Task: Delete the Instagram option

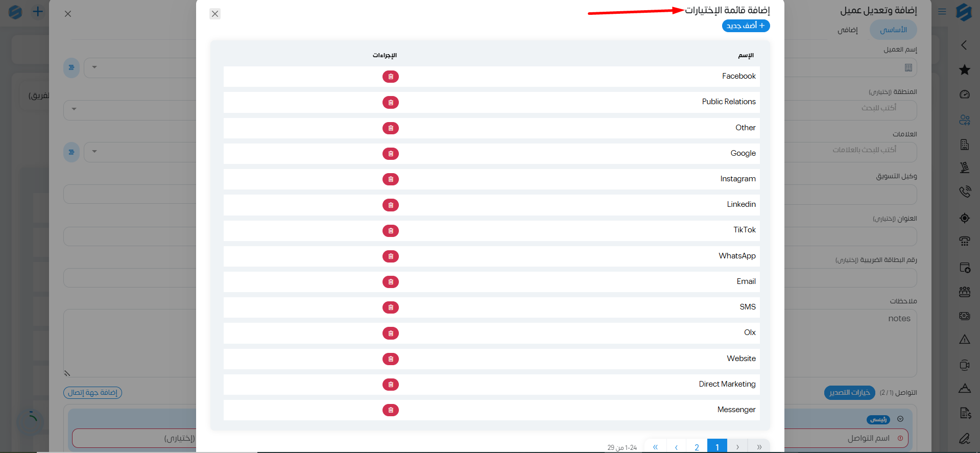Action: coord(391,179)
